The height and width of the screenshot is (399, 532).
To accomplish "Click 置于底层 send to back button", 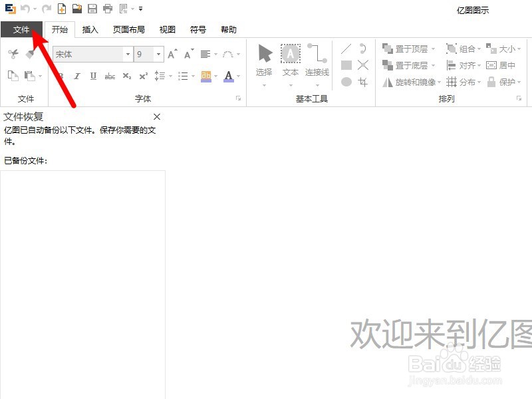I will 408,65.
